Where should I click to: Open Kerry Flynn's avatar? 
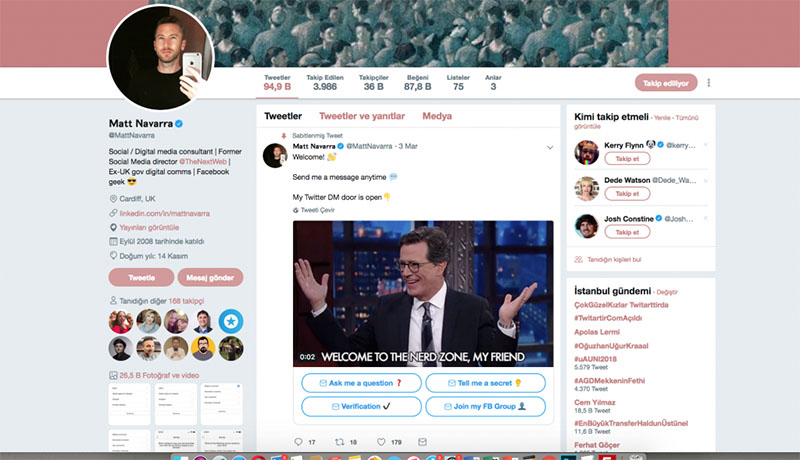pos(587,152)
